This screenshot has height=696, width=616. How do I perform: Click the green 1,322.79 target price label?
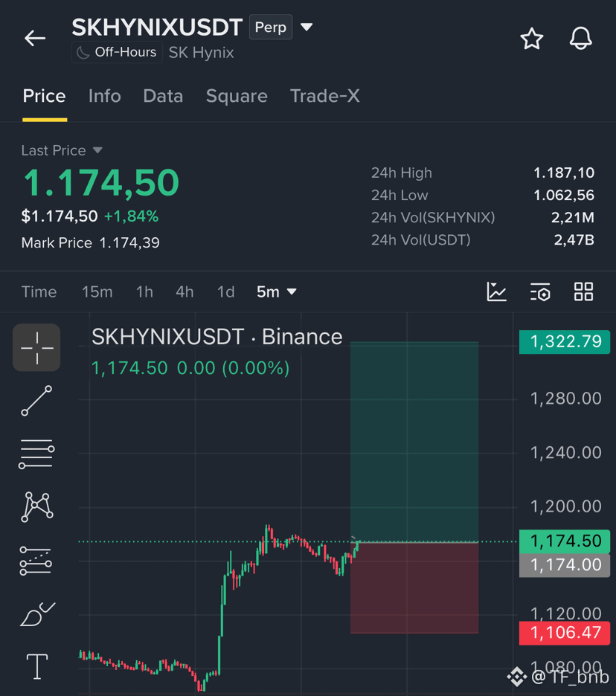[x=565, y=342]
